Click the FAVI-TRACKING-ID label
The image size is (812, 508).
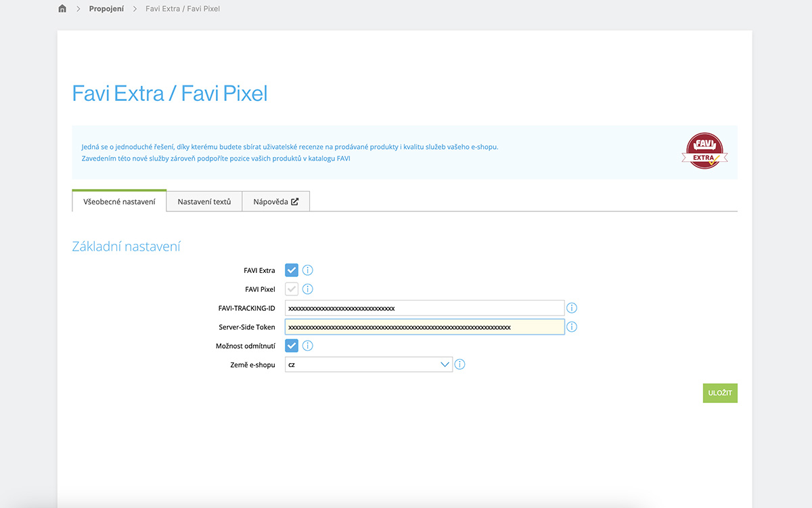pyautogui.click(x=247, y=308)
